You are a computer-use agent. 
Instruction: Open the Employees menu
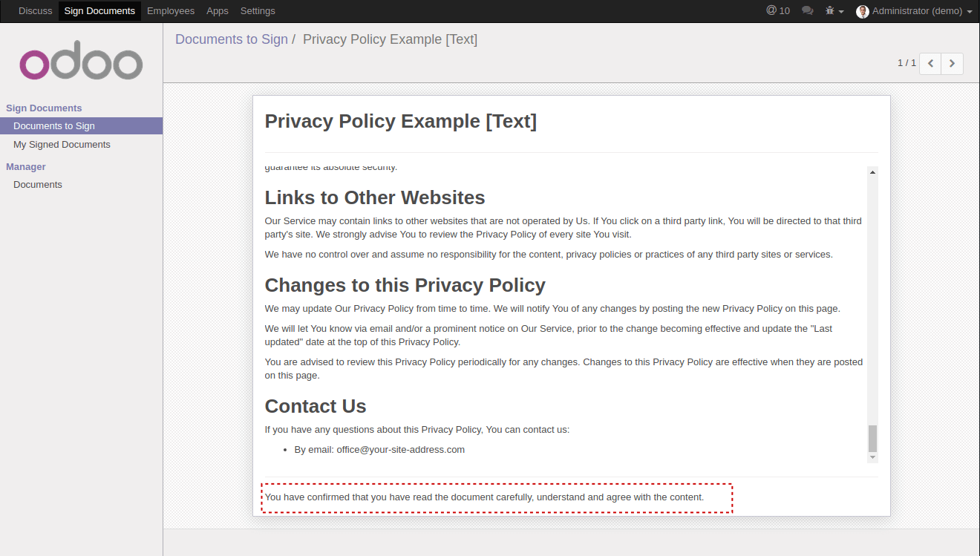click(x=171, y=11)
